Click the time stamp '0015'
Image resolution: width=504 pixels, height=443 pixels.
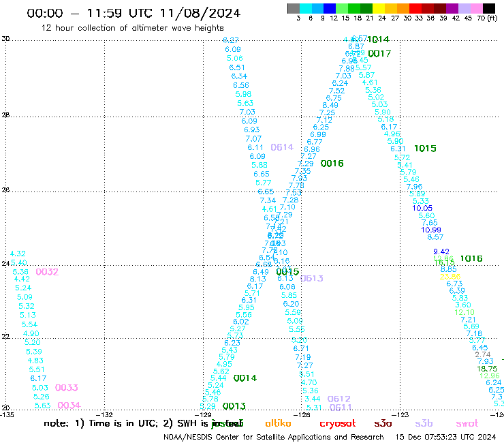pos(287,272)
